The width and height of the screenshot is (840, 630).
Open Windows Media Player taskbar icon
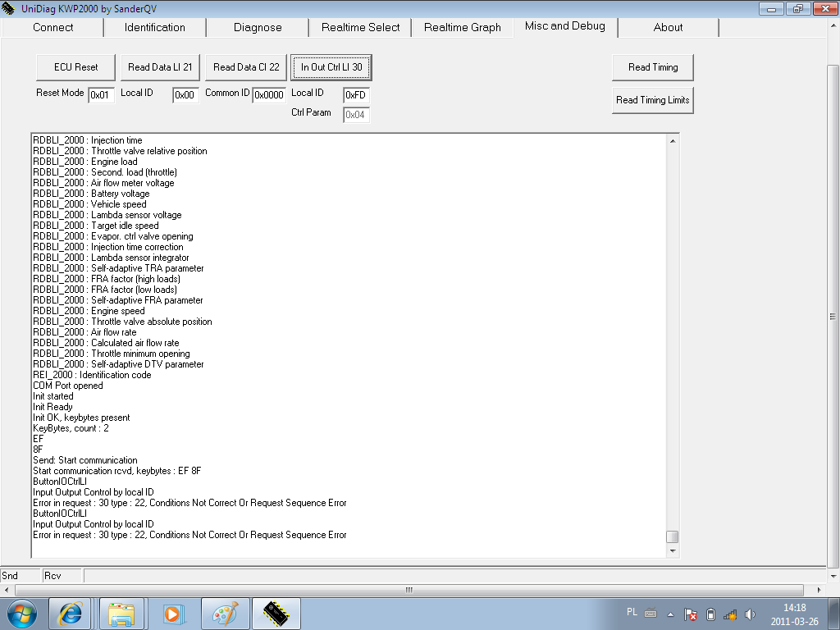click(172, 614)
